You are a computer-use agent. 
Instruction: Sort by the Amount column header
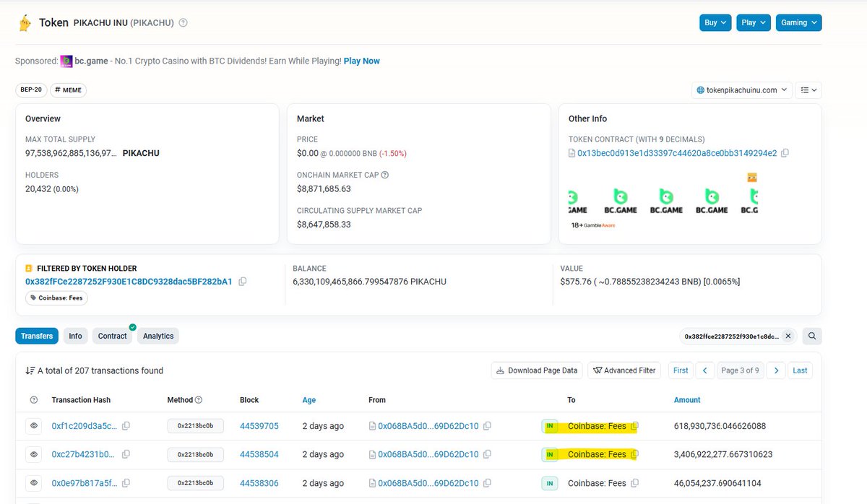(x=687, y=400)
